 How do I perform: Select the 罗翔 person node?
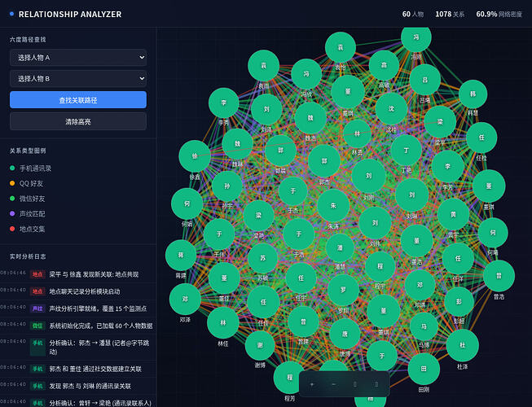tap(343, 290)
